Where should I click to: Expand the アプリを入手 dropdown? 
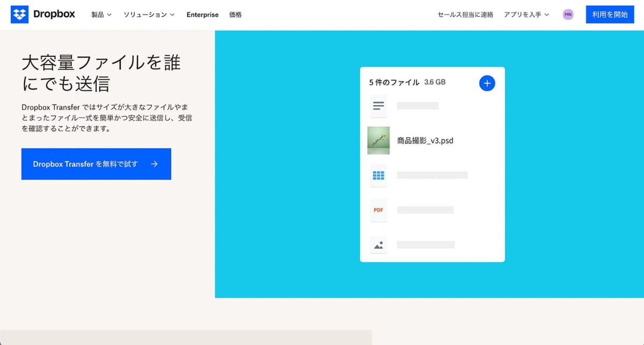pyautogui.click(x=526, y=14)
